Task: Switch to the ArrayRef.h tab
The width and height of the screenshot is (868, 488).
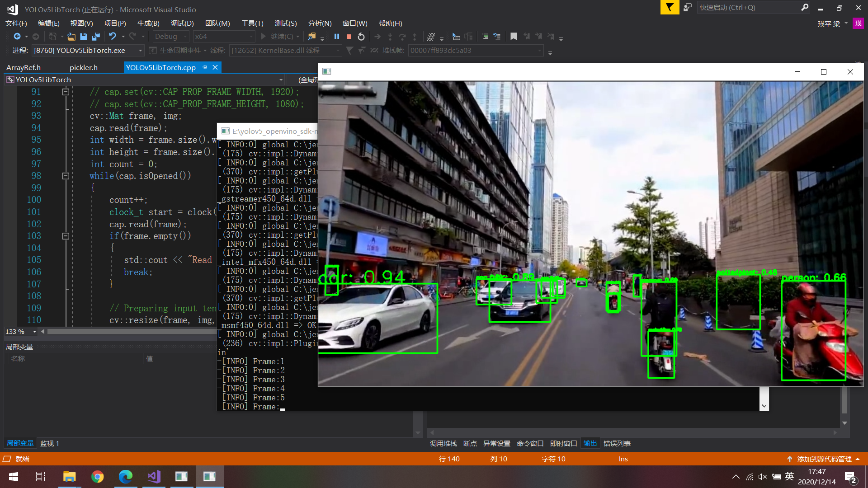Action: pyautogui.click(x=24, y=67)
